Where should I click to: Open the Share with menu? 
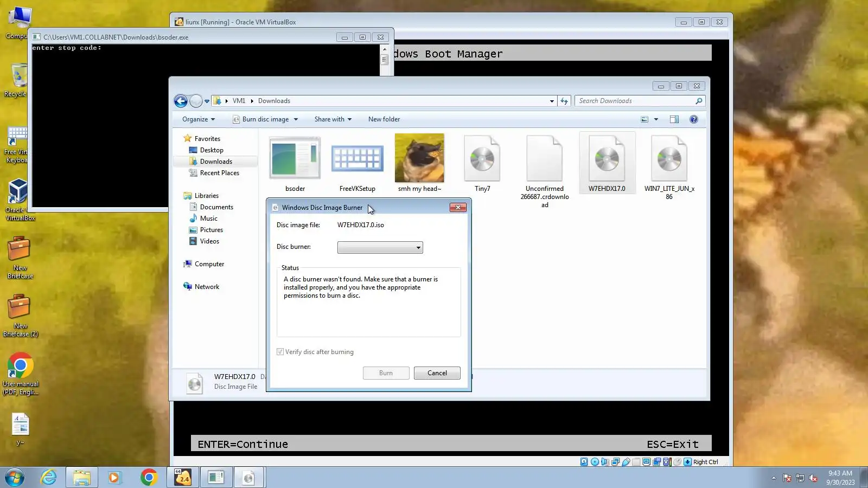coord(333,119)
